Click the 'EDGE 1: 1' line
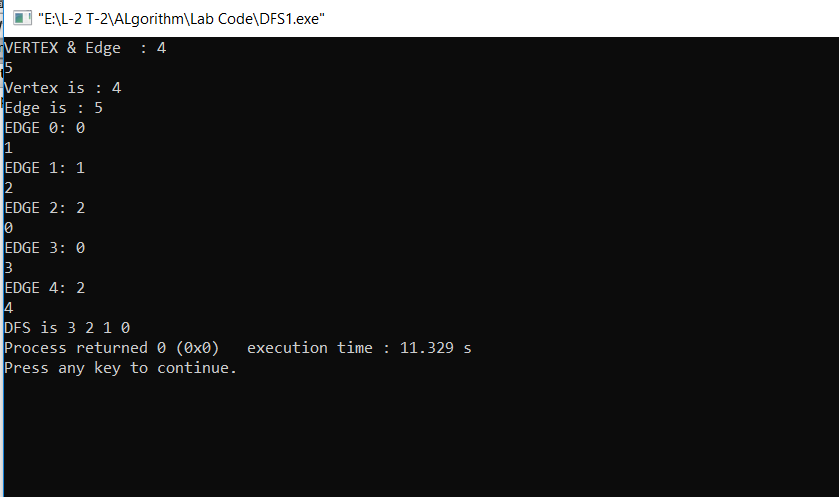Image resolution: width=839 pixels, height=497 pixels. (x=44, y=168)
